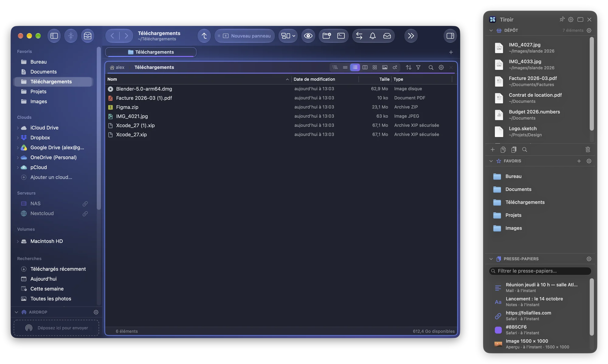Open notifications bell in toolbar
The height and width of the screenshot is (364, 608).
[373, 36]
